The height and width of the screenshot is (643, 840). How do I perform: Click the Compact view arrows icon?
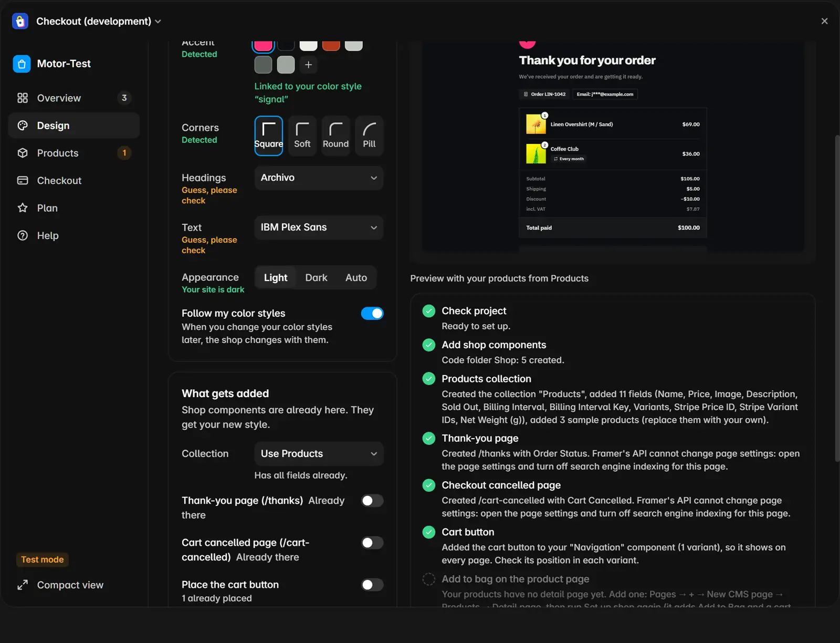23,585
